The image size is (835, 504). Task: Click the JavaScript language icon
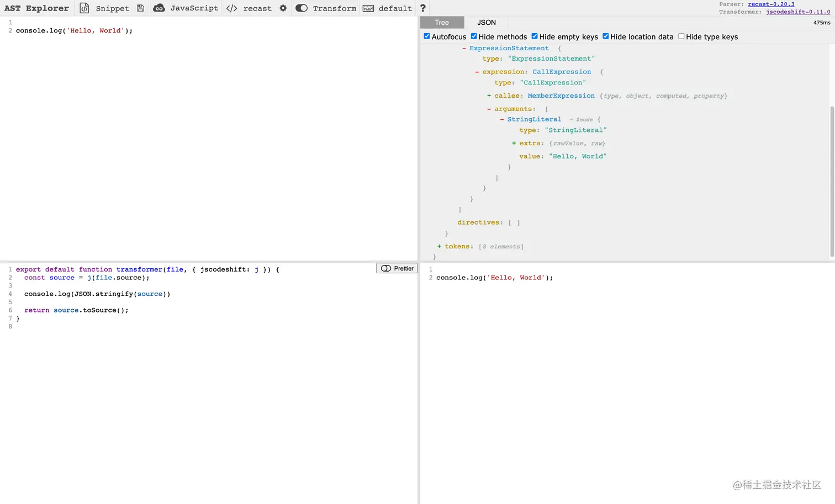click(x=159, y=8)
